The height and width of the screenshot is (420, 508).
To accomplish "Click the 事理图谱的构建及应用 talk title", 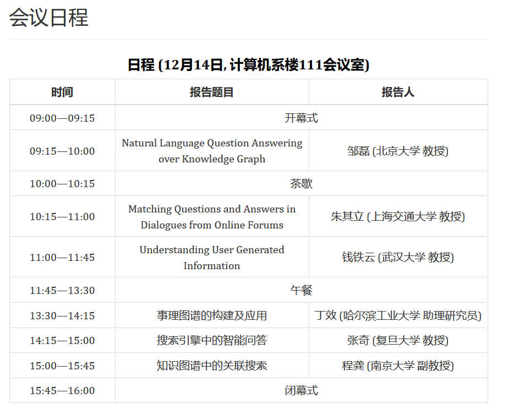I will point(212,315).
